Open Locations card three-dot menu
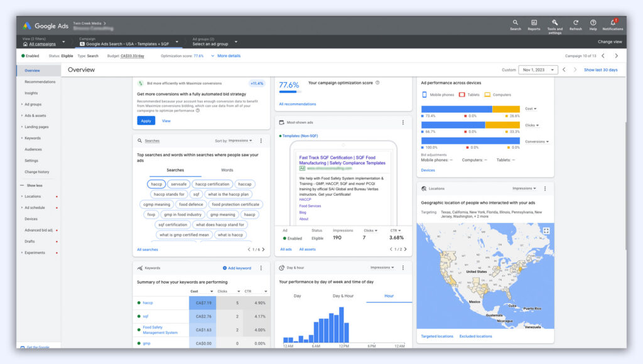Screen dimensions: 643x364 point(545,188)
